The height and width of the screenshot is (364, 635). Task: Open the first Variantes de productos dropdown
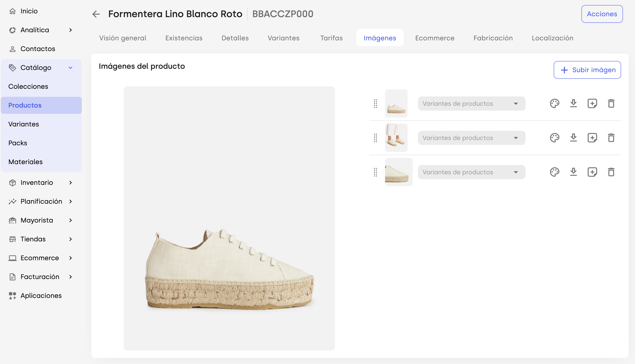pyautogui.click(x=471, y=103)
